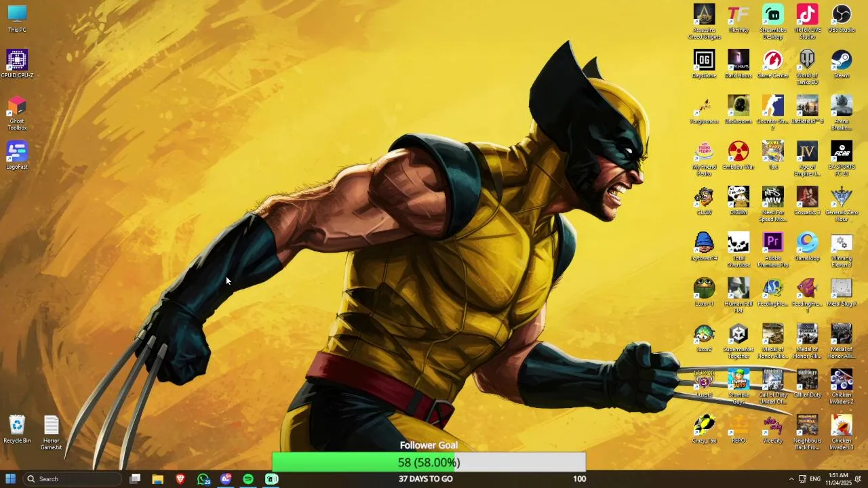Open Call of Duty United Offensive
Screen dimensions: 868x488
pyautogui.click(x=773, y=386)
